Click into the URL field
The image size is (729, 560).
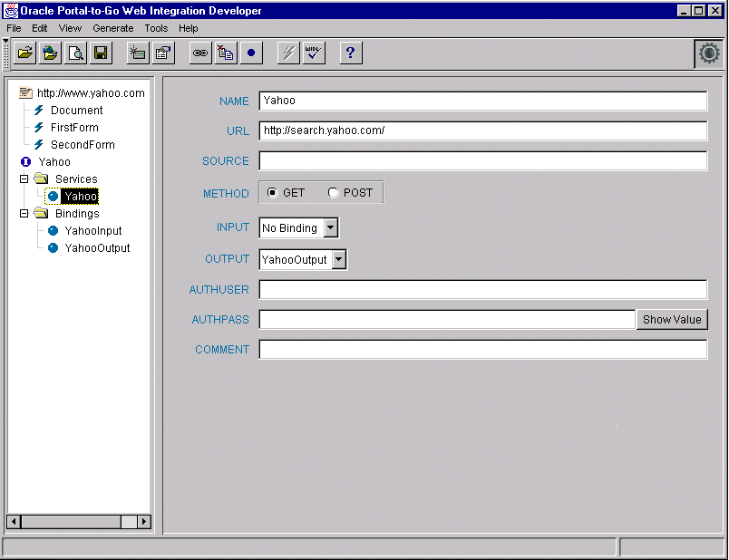click(483, 130)
